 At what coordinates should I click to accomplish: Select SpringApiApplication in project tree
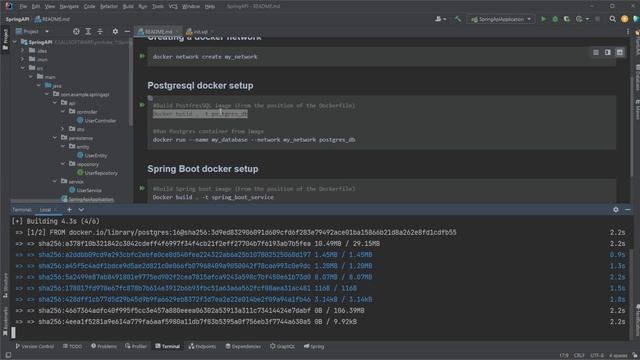pyautogui.click(x=87, y=199)
